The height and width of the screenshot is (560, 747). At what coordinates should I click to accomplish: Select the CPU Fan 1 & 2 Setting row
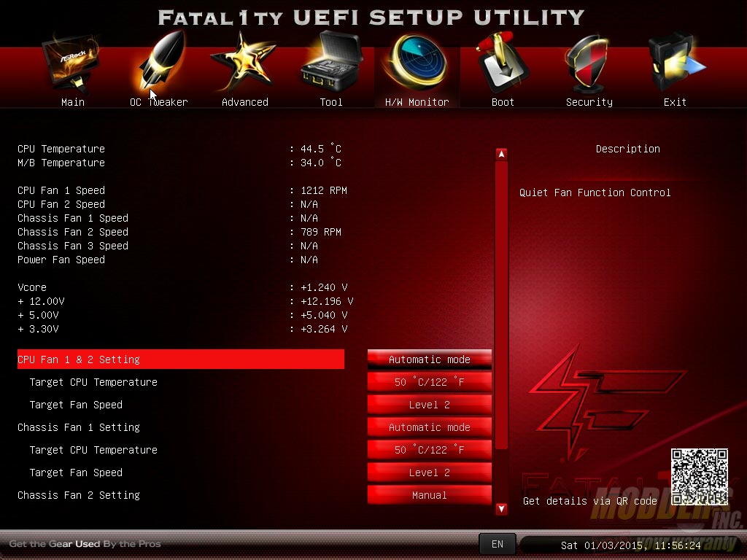pyautogui.click(x=181, y=359)
